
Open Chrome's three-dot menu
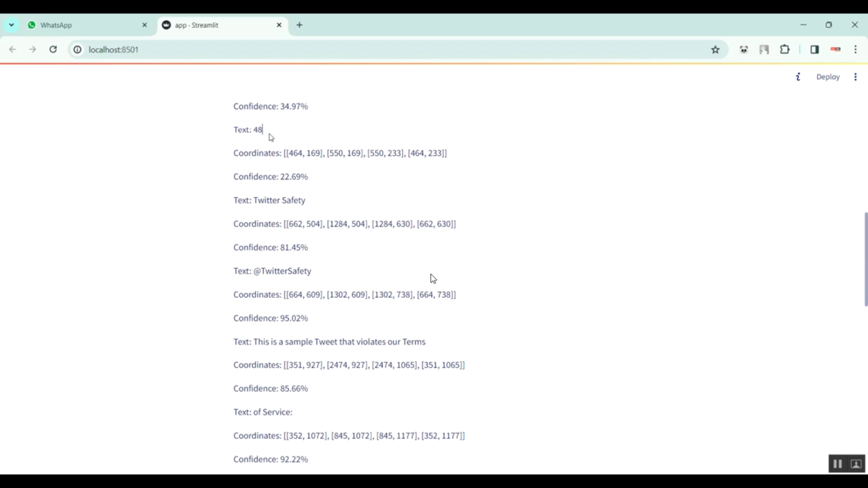855,50
